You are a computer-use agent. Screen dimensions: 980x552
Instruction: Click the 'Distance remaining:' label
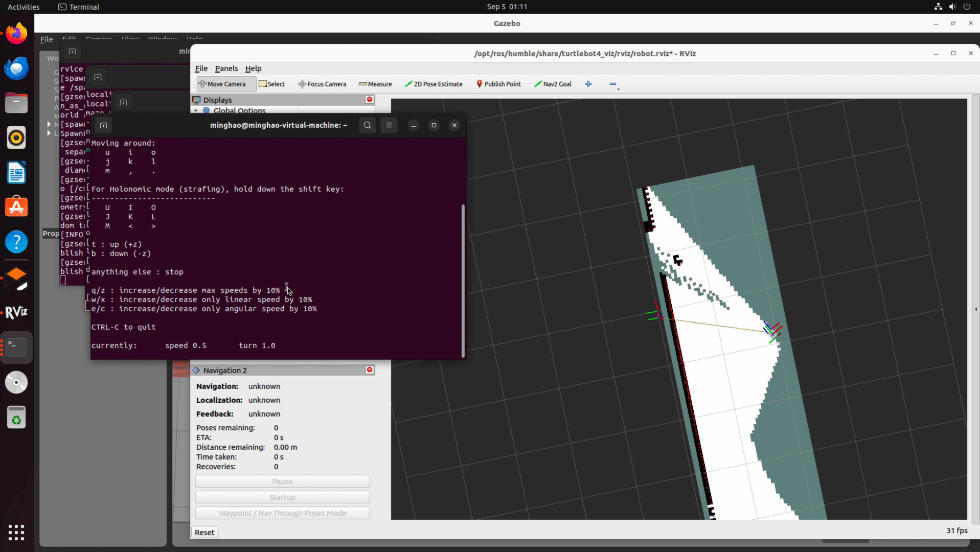pyautogui.click(x=231, y=447)
